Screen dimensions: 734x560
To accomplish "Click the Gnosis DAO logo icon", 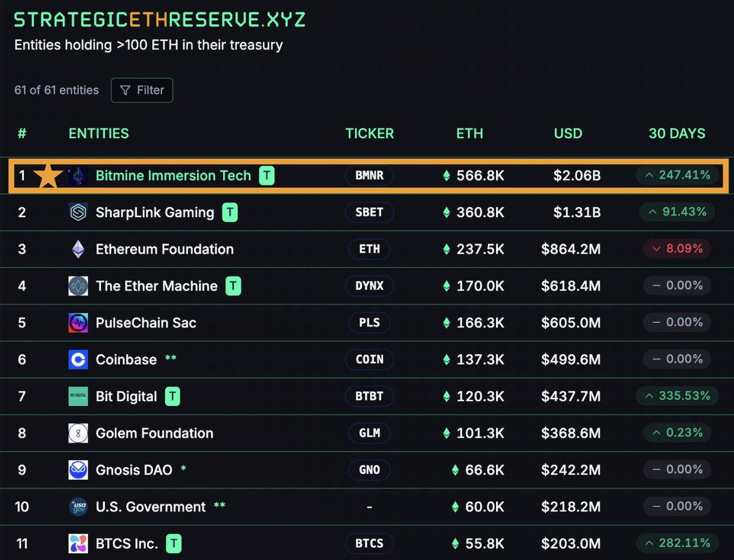I will pos(78,470).
